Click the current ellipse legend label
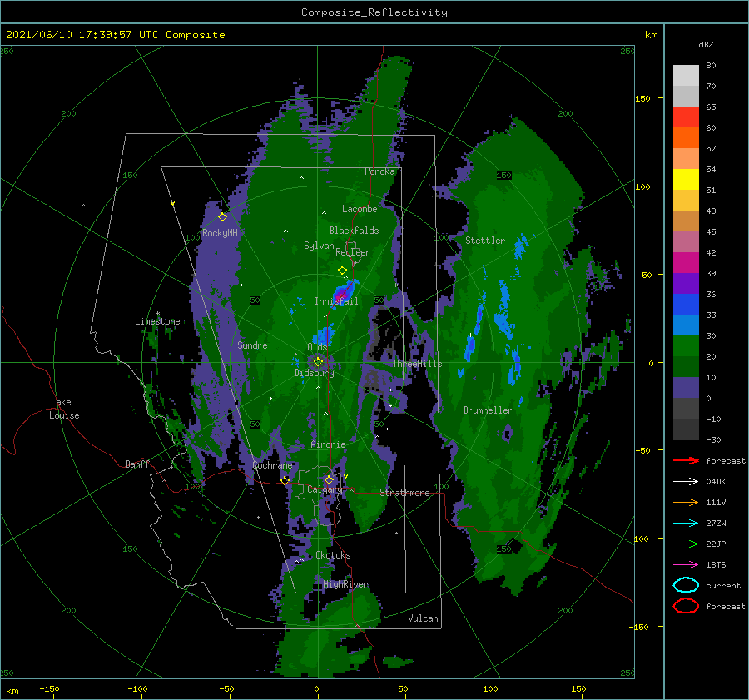Viewport: 749px width, 700px height. [x=723, y=585]
